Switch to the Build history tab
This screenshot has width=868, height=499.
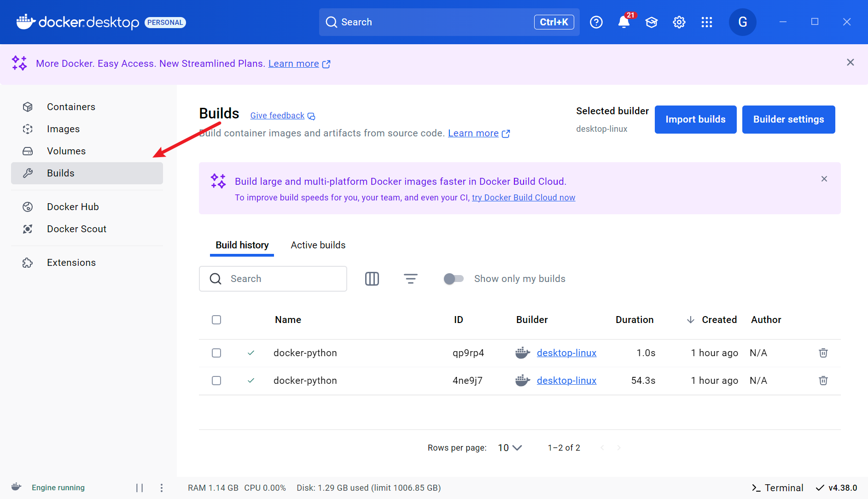click(x=242, y=245)
